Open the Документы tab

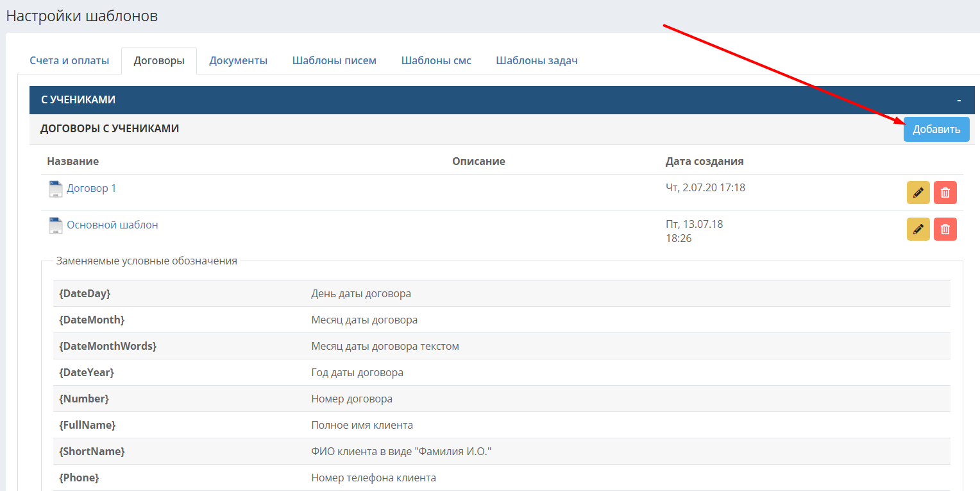click(238, 60)
